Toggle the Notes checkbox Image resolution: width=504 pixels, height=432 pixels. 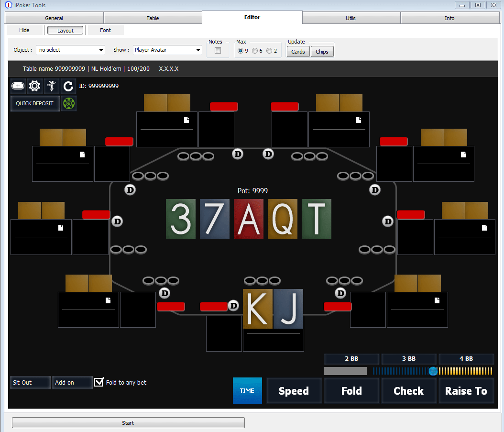(x=218, y=51)
